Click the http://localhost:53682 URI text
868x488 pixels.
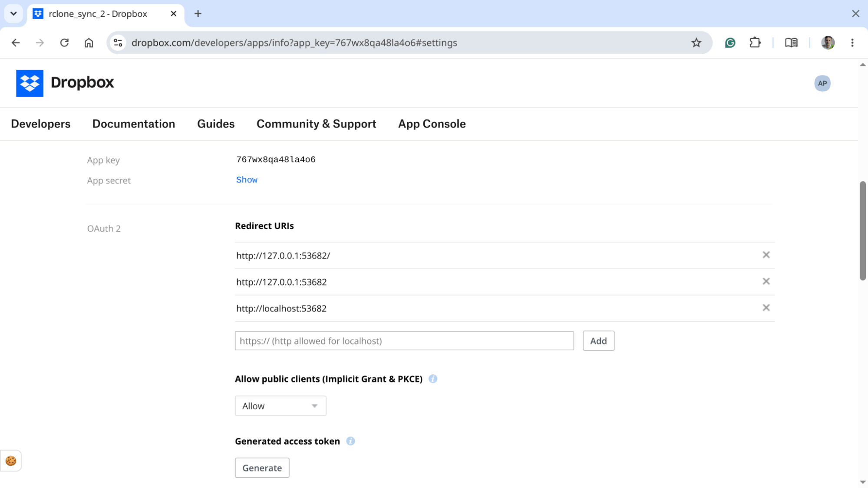[281, 308]
